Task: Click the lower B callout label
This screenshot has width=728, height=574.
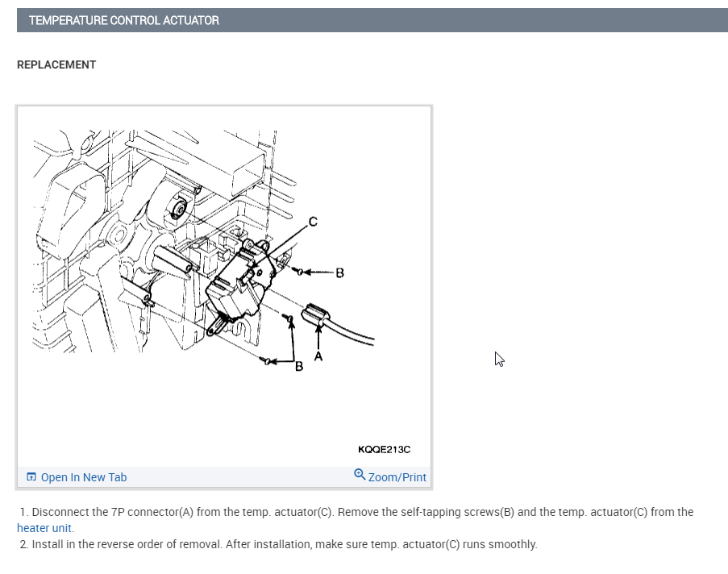Action: point(299,367)
